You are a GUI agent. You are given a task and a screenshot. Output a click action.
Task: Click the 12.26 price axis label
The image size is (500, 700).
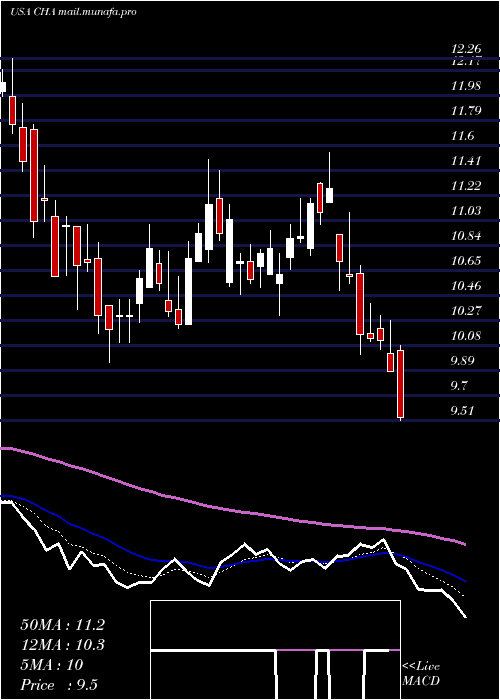pyautogui.click(x=466, y=48)
